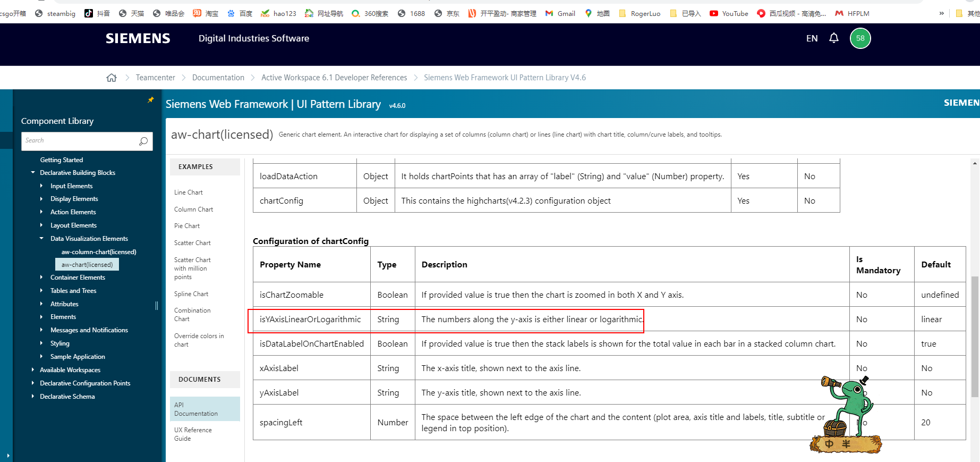
Task: Select the Line Chart example
Action: (x=189, y=192)
